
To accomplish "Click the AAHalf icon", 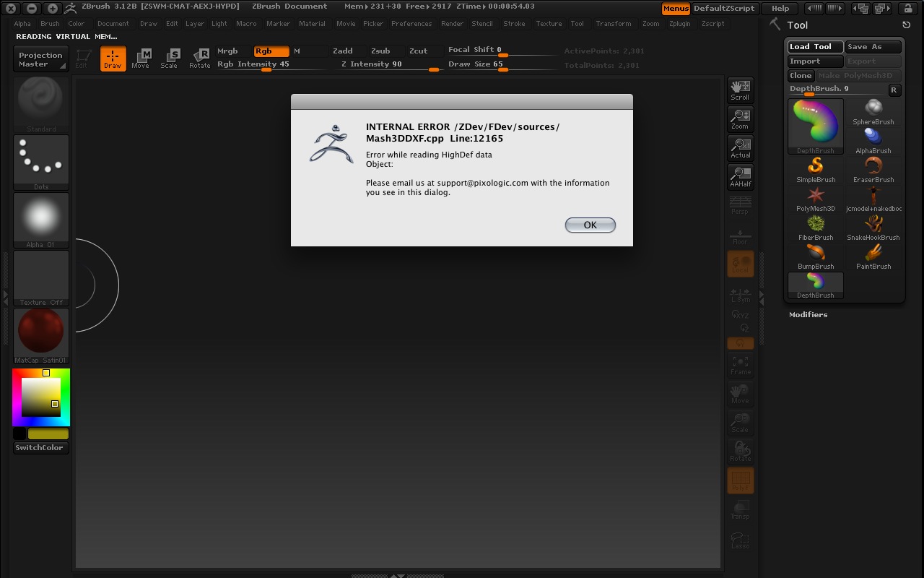I will pyautogui.click(x=740, y=176).
